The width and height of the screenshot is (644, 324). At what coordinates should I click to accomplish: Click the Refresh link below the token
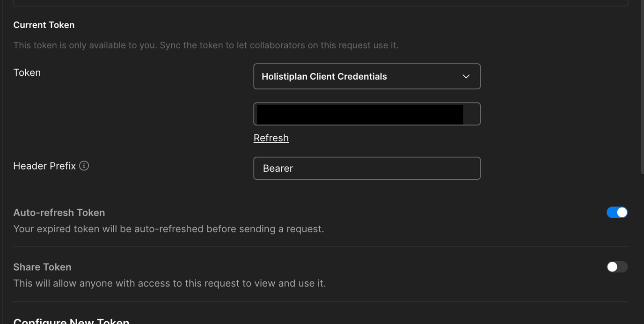pos(271,138)
